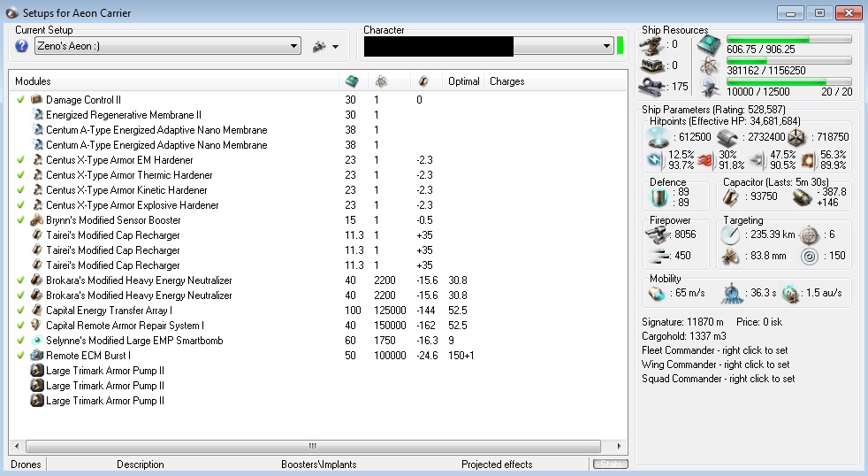Click the scrollbar right arrow
868x476 pixels.
619,446
